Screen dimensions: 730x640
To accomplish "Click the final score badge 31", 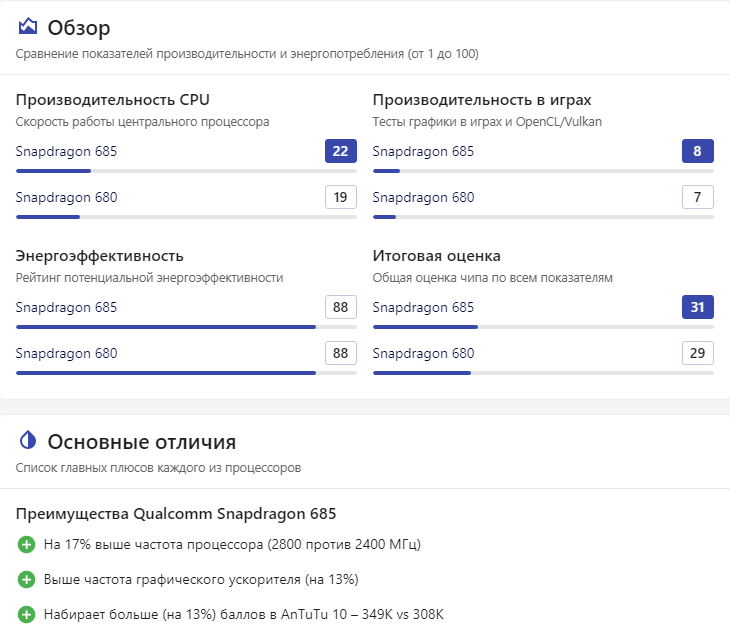I will pyautogui.click(x=698, y=307).
